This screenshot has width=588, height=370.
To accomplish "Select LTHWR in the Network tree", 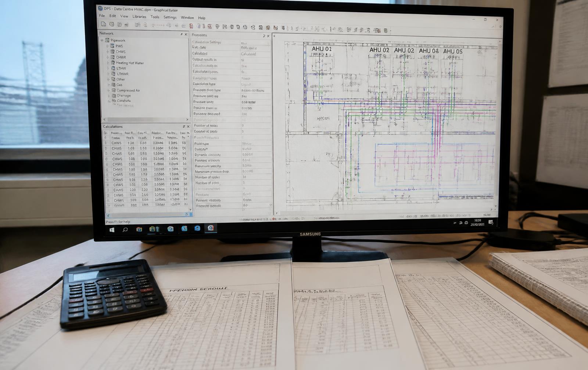I will 123,74.
